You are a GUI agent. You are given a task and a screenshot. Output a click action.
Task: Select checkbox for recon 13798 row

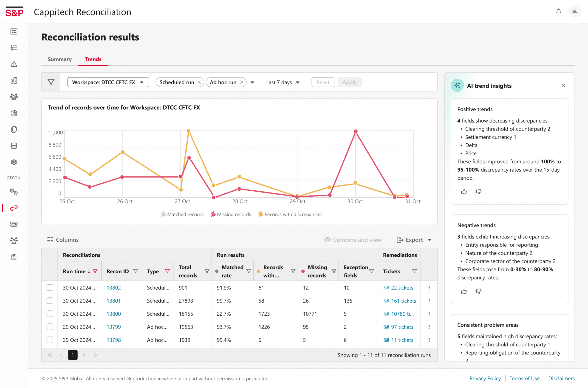50,340
